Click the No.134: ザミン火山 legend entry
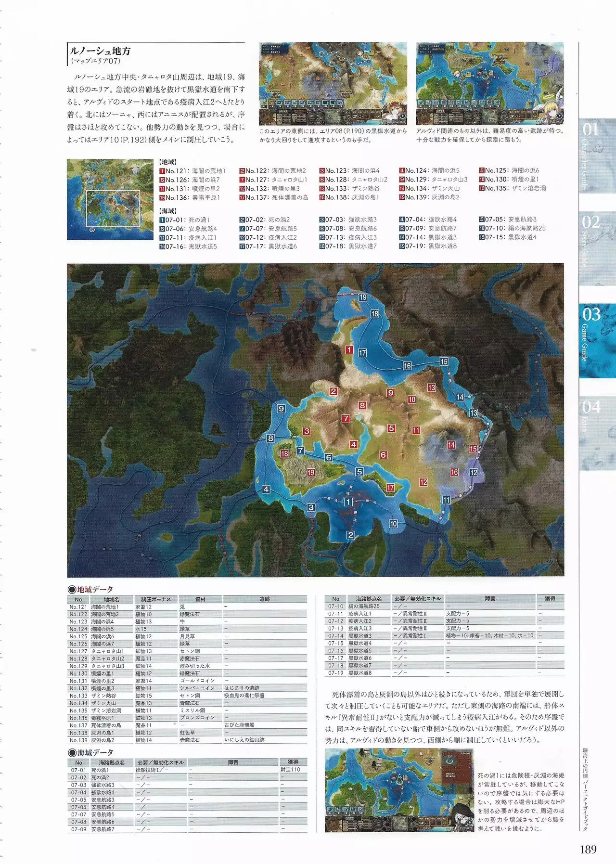Image resolution: width=616 pixels, height=864 pixels. tap(429, 189)
